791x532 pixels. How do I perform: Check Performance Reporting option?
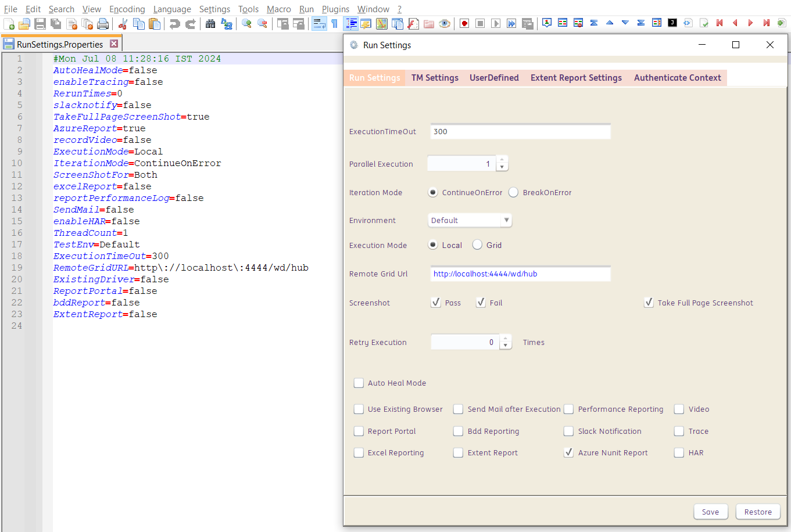[x=569, y=409]
